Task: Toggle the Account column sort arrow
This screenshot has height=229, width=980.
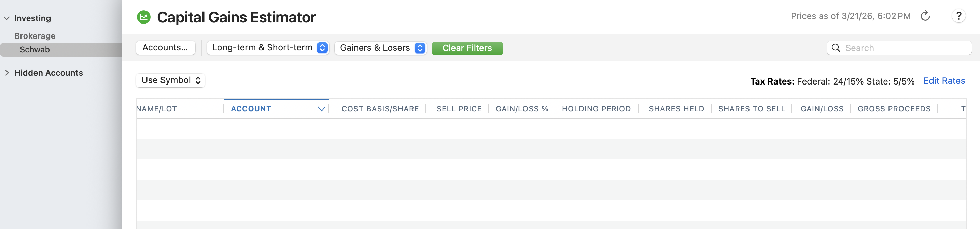Action: point(321,109)
